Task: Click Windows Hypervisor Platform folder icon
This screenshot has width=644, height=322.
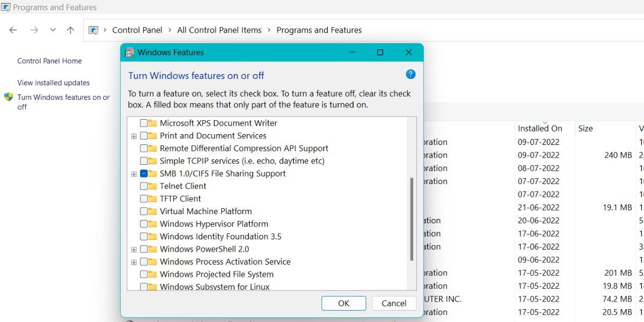Action: click(152, 224)
